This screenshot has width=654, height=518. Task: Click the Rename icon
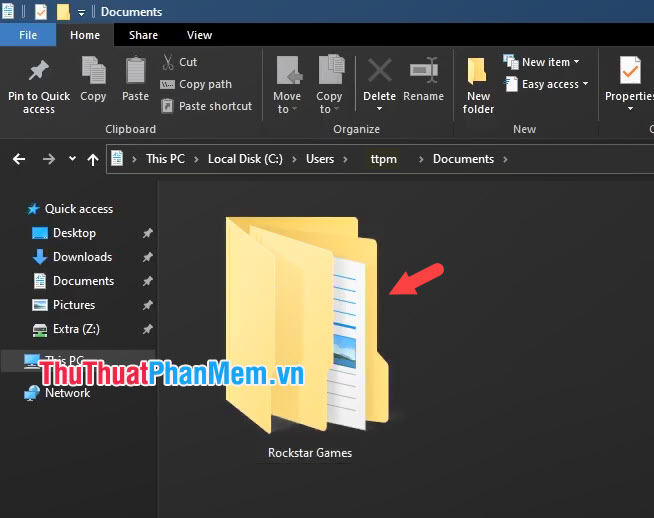424,70
